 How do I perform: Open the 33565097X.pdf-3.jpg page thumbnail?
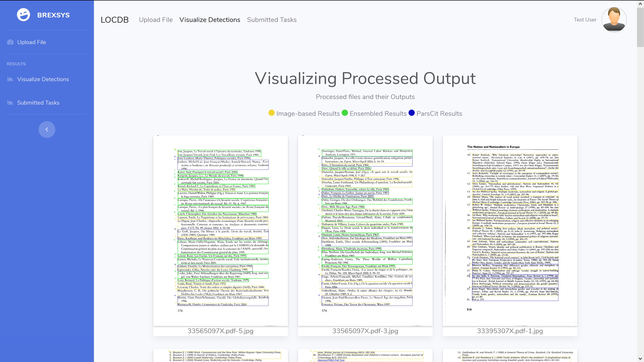(x=365, y=231)
